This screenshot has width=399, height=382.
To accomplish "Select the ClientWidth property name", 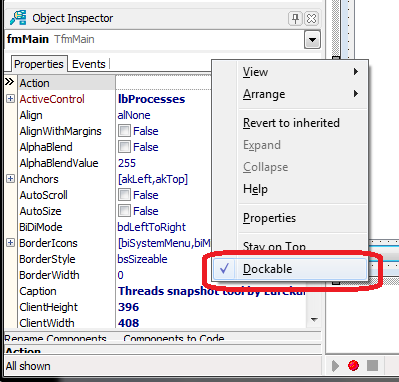I will (47, 323).
